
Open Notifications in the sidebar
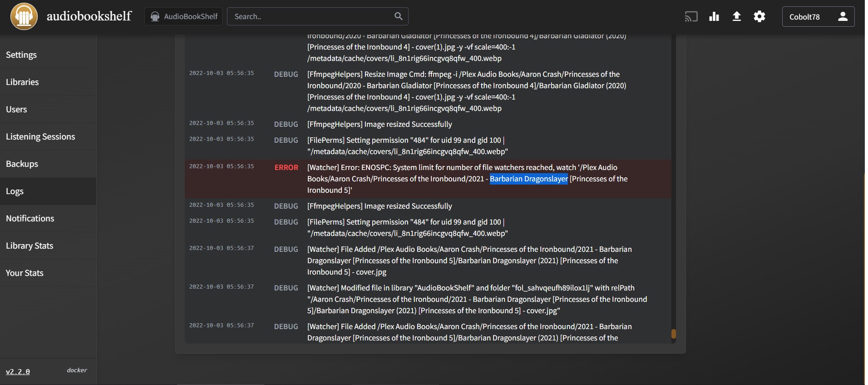coord(48,218)
